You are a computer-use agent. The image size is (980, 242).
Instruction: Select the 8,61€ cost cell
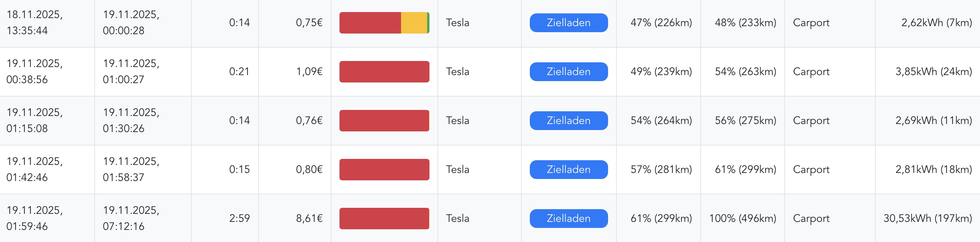coord(309,219)
